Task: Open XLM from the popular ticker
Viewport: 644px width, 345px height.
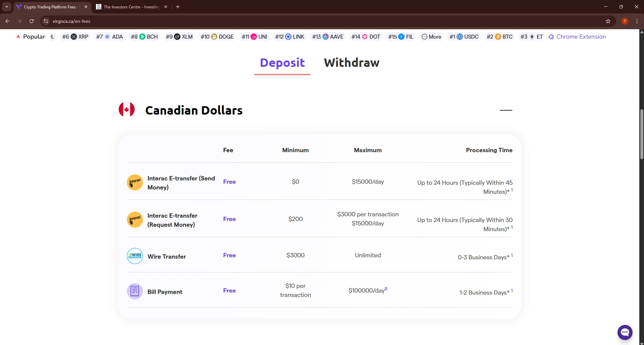Action: (179, 37)
